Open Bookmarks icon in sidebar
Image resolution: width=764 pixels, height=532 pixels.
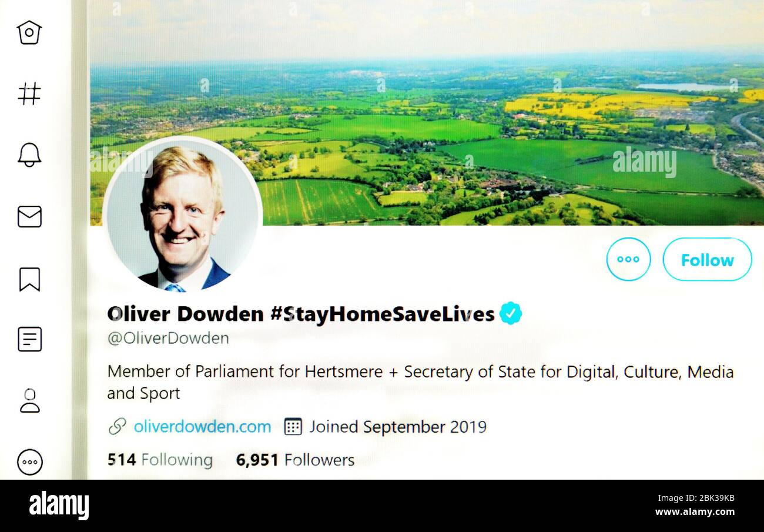[x=29, y=279]
